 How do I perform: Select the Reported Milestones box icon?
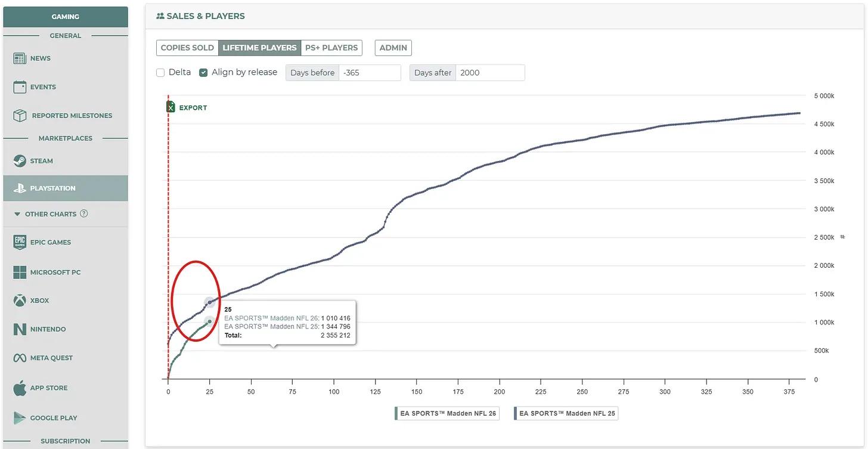coord(20,115)
